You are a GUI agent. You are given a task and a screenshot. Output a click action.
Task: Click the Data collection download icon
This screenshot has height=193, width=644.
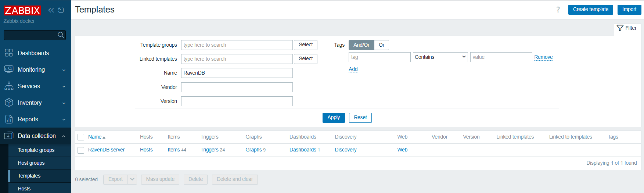[9, 136]
